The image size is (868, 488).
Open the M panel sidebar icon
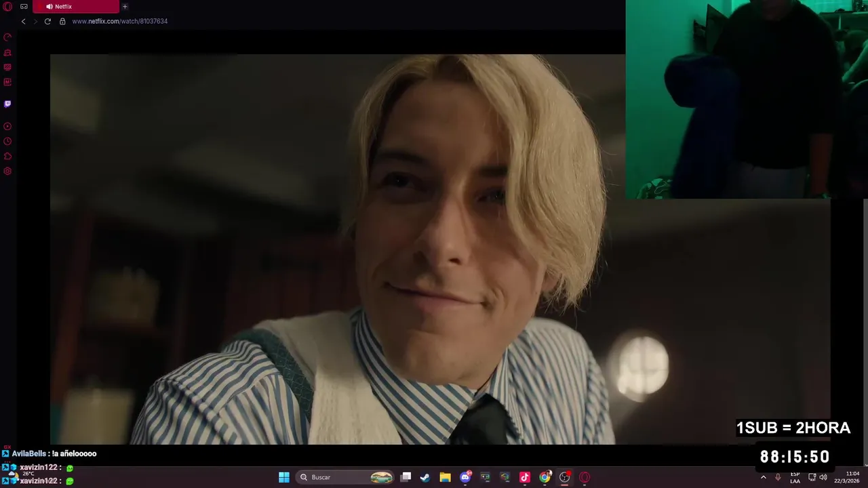tap(7, 82)
